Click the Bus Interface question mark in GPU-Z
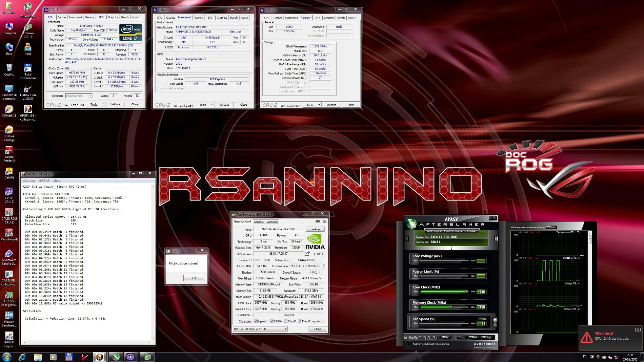This screenshot has width=644, height=362. click(324, 266)
